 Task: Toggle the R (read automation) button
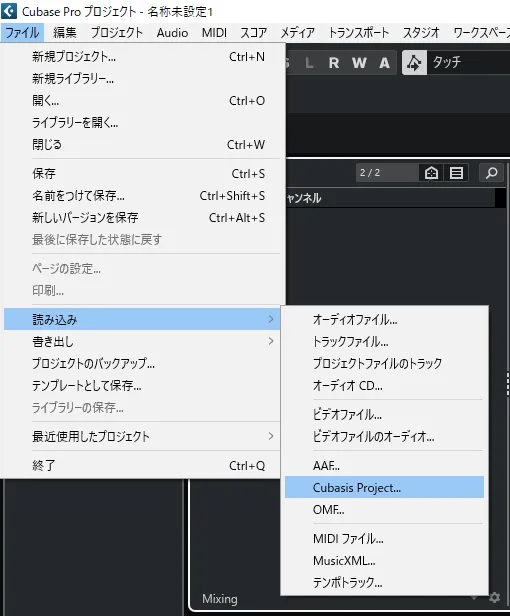(x=334, y=63)
